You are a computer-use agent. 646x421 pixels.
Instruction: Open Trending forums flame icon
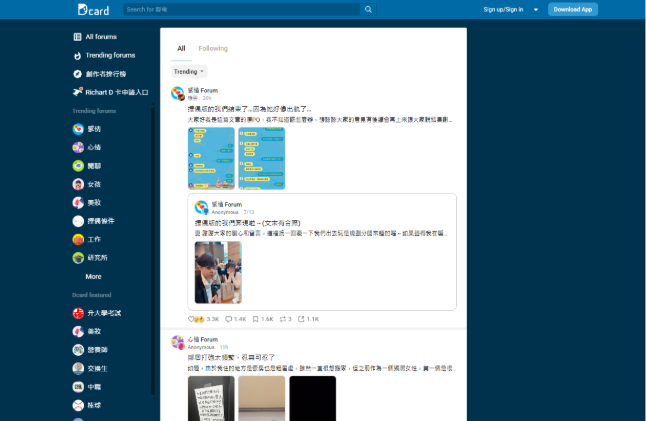click(x=78, y=55)
